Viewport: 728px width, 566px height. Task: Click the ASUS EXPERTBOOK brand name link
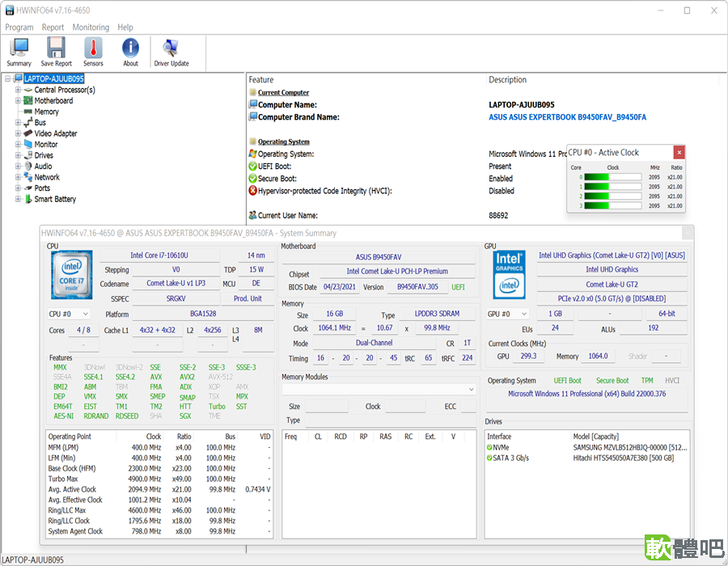pos(567,117)
